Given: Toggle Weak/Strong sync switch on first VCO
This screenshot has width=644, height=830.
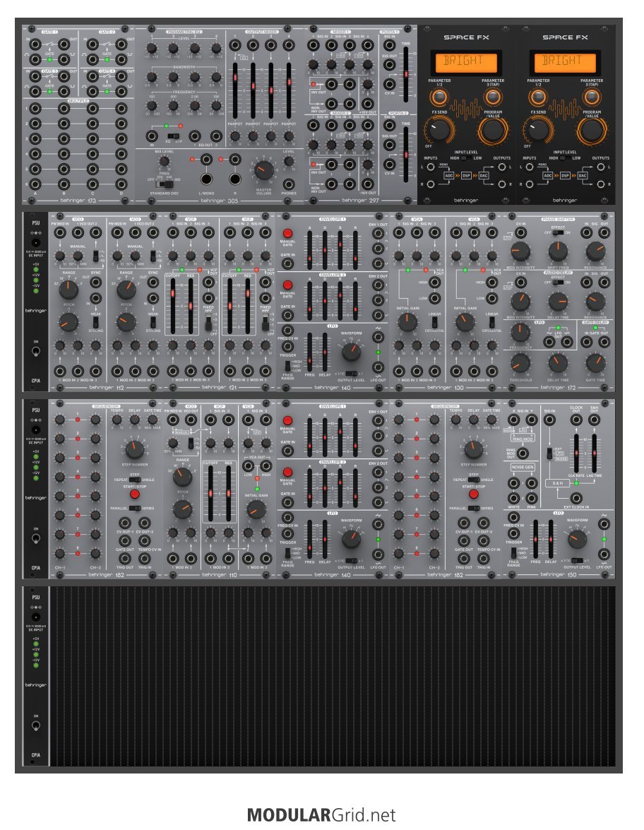Looking at the screenshot, I should pos(96,322).
